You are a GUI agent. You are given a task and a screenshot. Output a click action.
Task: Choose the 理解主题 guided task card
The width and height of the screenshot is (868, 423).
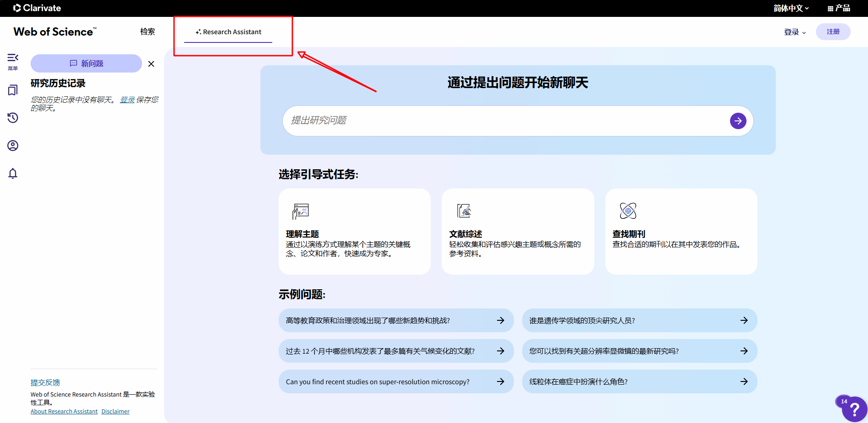click(x=355, y=231)
